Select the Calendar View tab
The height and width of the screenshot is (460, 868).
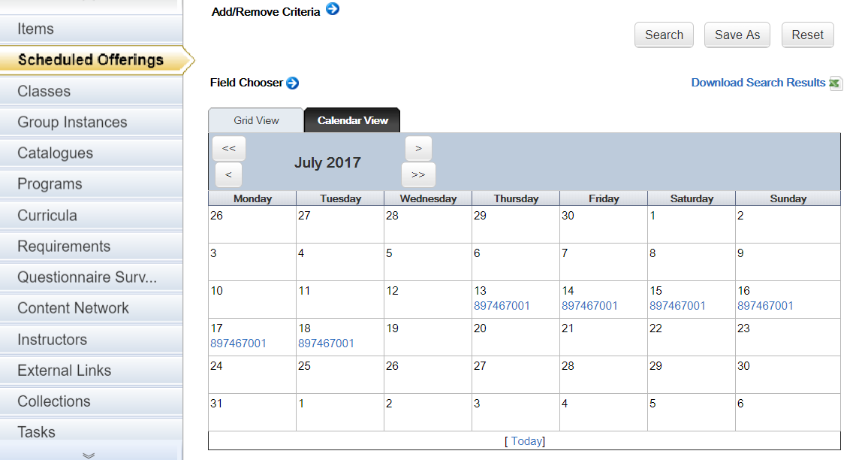tap(353, 120)
